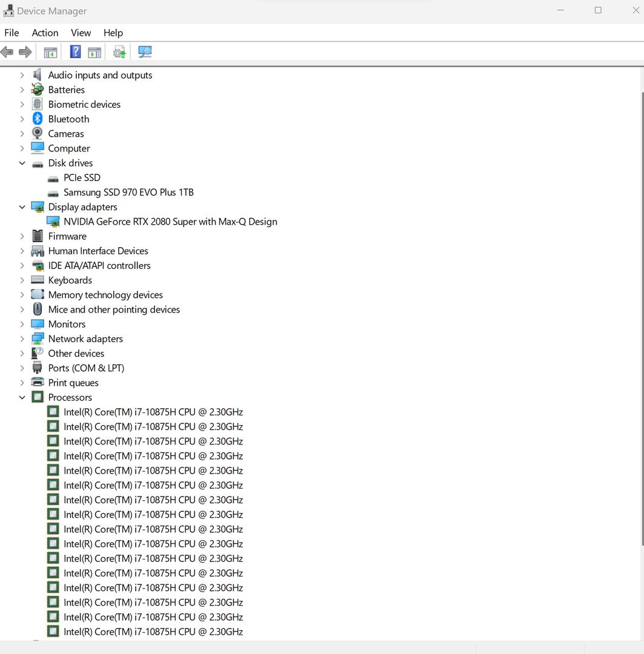644x654 pixels.
Task: Click the Audio inputs speaker icon
Action: pos(37,74)
